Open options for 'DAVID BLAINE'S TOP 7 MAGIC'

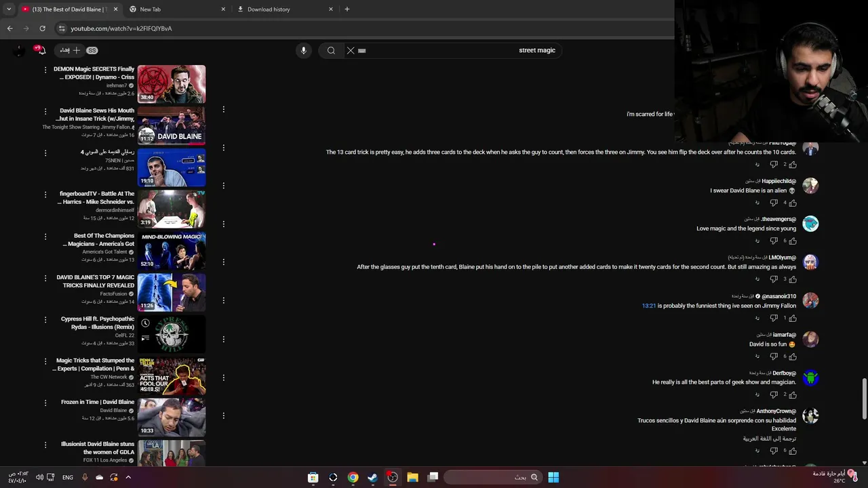click(45, 278)
